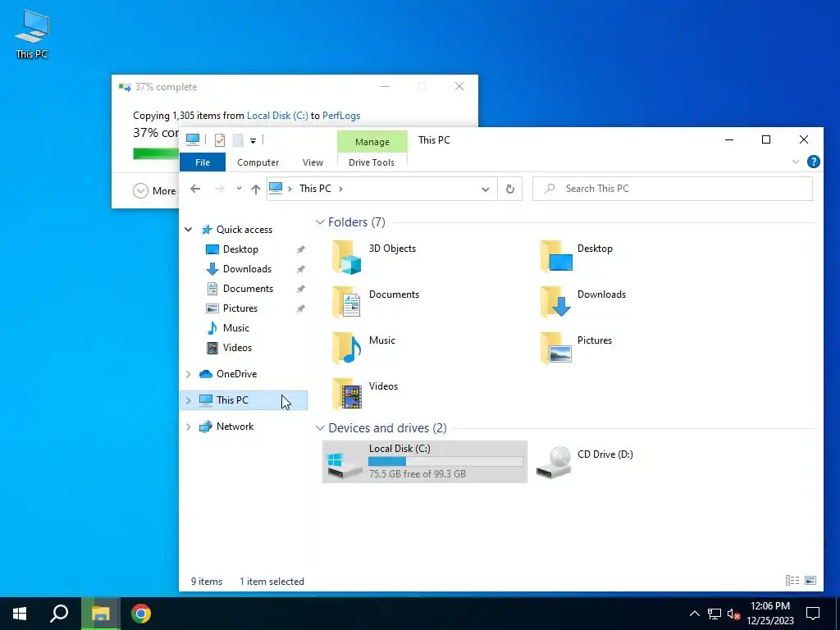
Task: Refresh the This PC view
Action: click(510, 189)
